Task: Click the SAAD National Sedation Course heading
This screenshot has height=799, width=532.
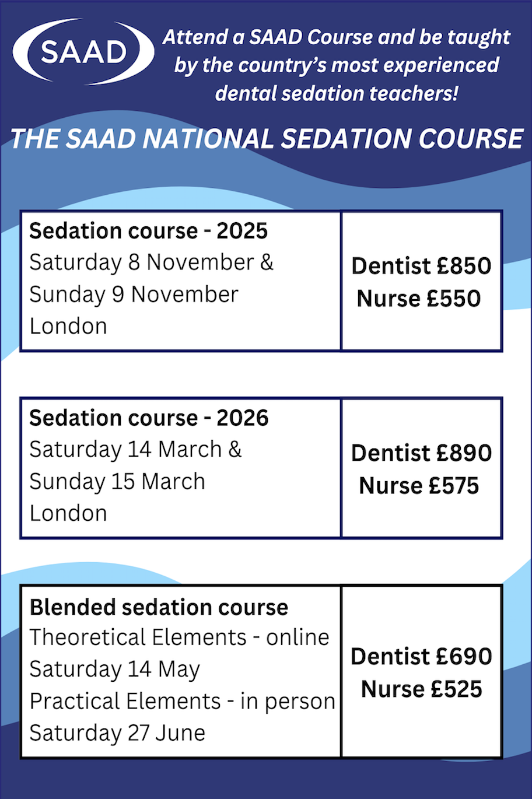Action: point(267,139)
